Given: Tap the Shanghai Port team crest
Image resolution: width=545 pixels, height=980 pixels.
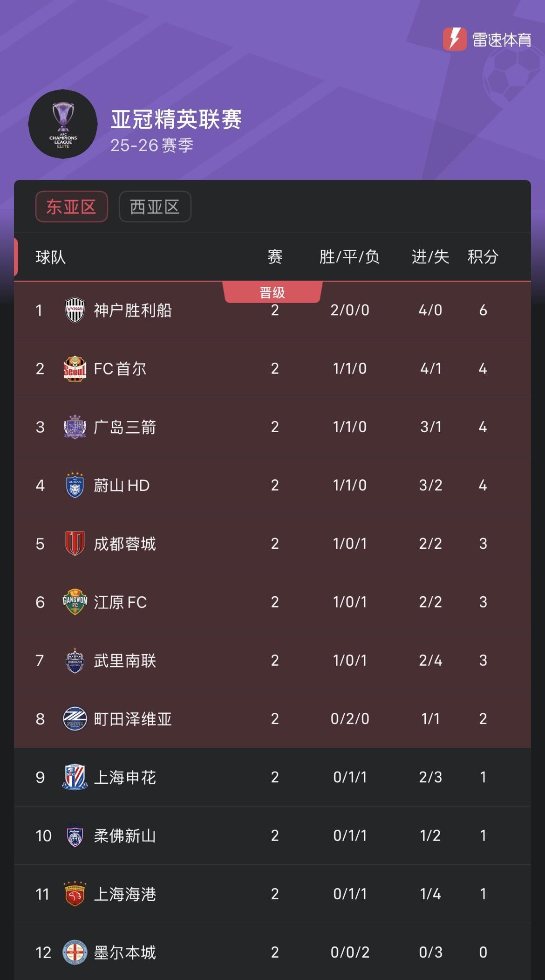Looking at the screenshot, I should pos(75,894).
